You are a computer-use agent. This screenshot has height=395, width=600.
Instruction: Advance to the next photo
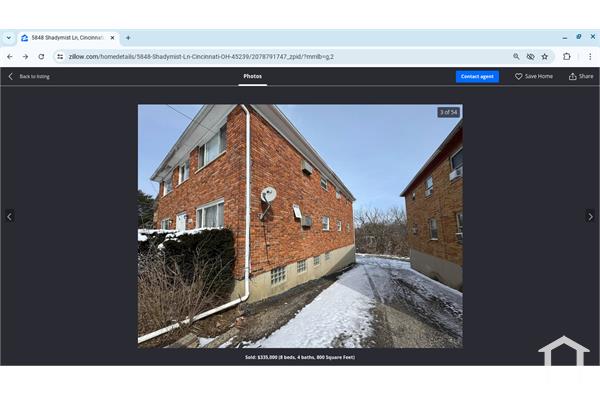(x=590, y=217)
